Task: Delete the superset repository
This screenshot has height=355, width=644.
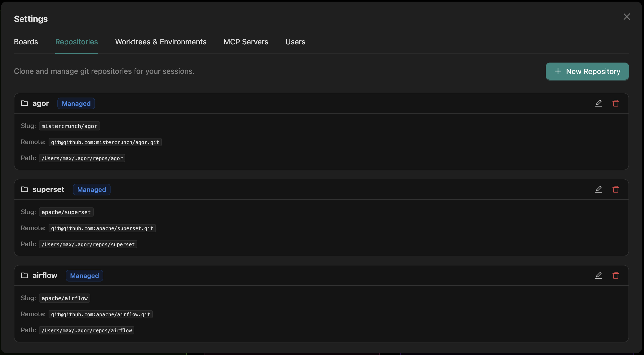Action: [615, 189]
